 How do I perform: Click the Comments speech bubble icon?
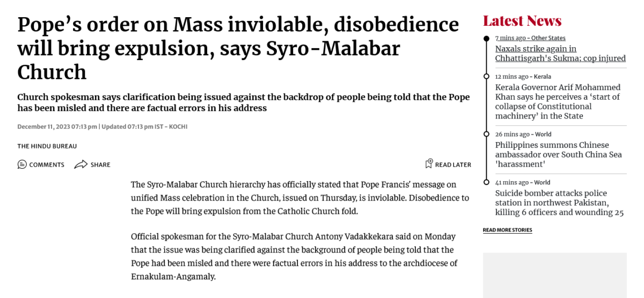pos(22,165)
